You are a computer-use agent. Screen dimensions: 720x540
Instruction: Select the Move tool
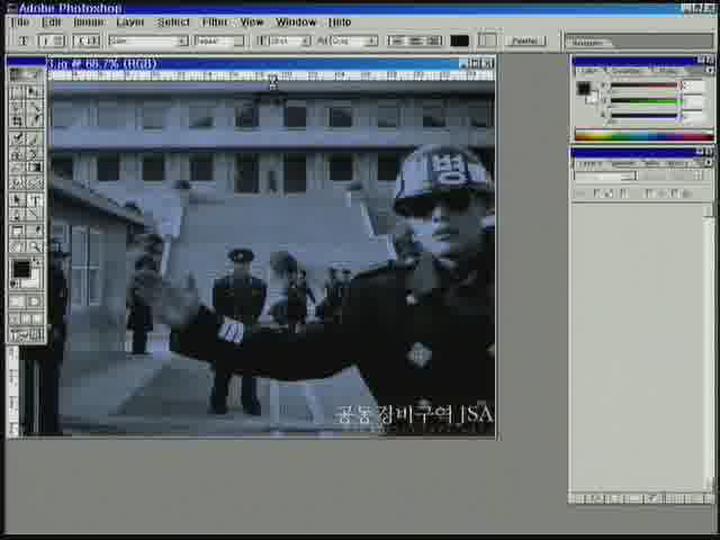coord(34,92)
